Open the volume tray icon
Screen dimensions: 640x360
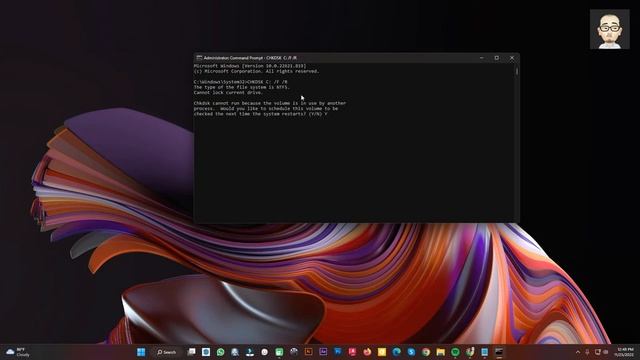tap(606, 352)
